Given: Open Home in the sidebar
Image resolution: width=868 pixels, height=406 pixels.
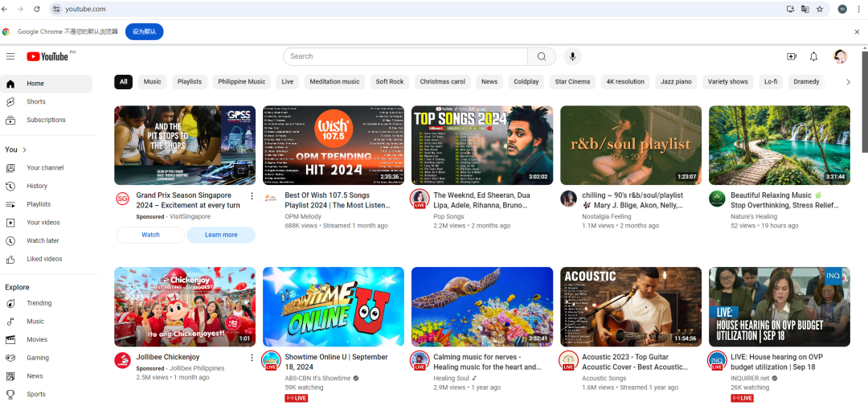Looking at the screenshot, I should tap(47, 84).
